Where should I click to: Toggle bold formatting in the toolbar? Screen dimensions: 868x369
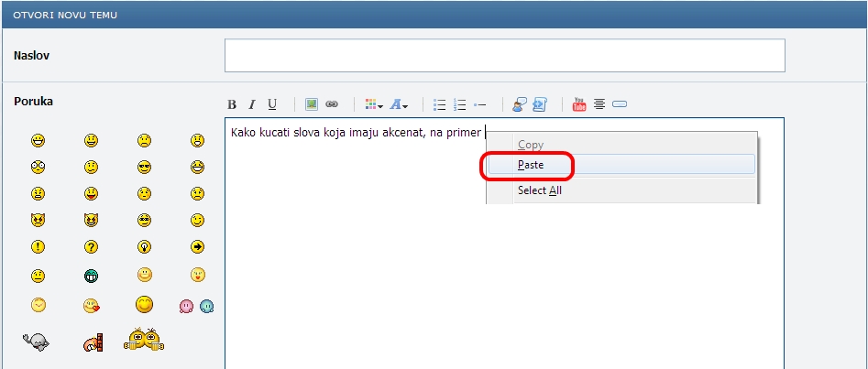point(232,104)
